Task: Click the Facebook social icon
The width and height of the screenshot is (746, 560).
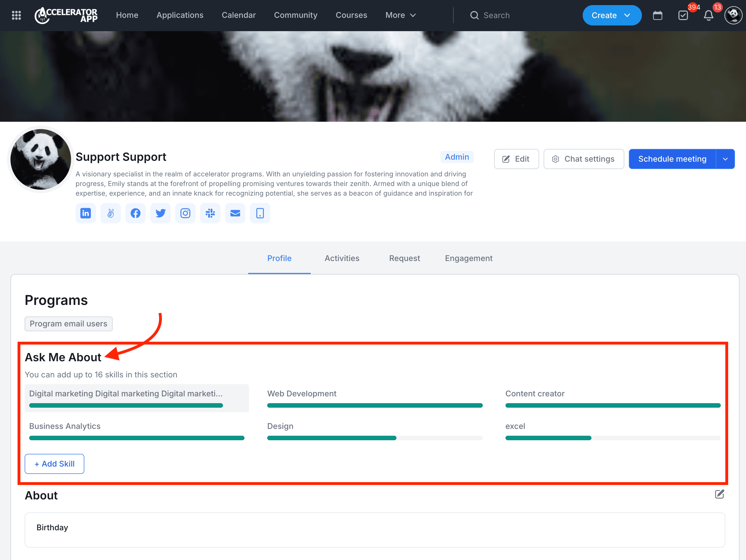Action: coord(136,213)
